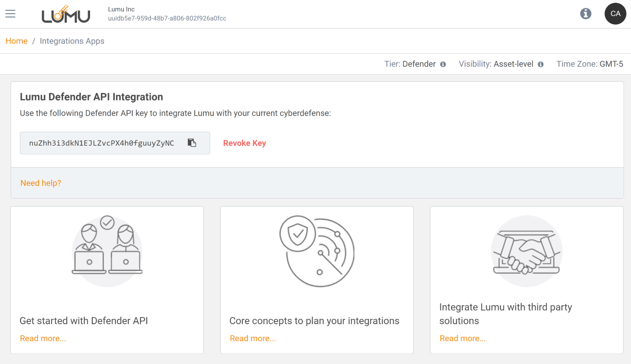Screen dimensions: 631x364
Task: Read more about Get started with Defender API
Action: point(43,338)
